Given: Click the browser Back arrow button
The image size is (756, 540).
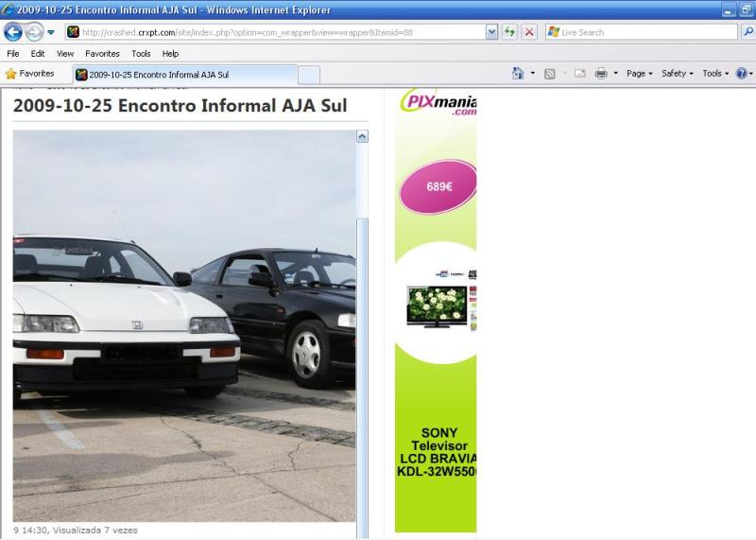Looking at the screenshot, I should click(x=13, y=32).
